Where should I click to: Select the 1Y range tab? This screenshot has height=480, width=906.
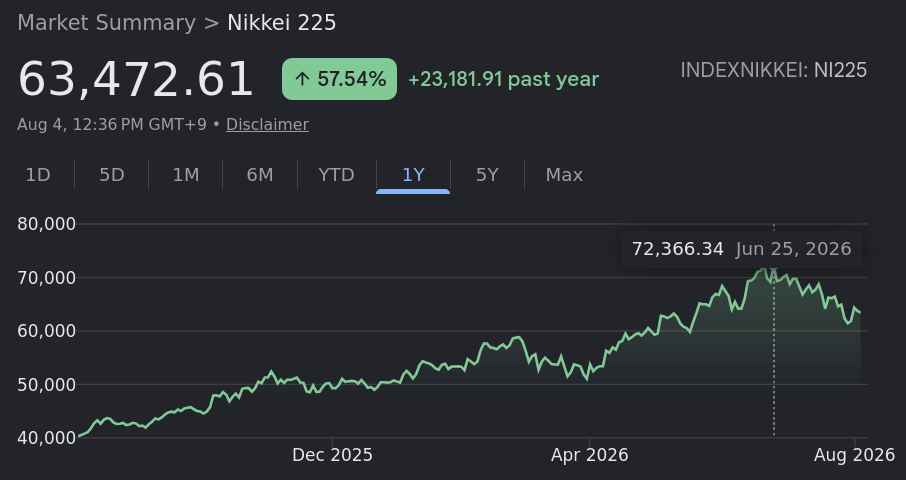pyautogui.click(x=413, y=174)
